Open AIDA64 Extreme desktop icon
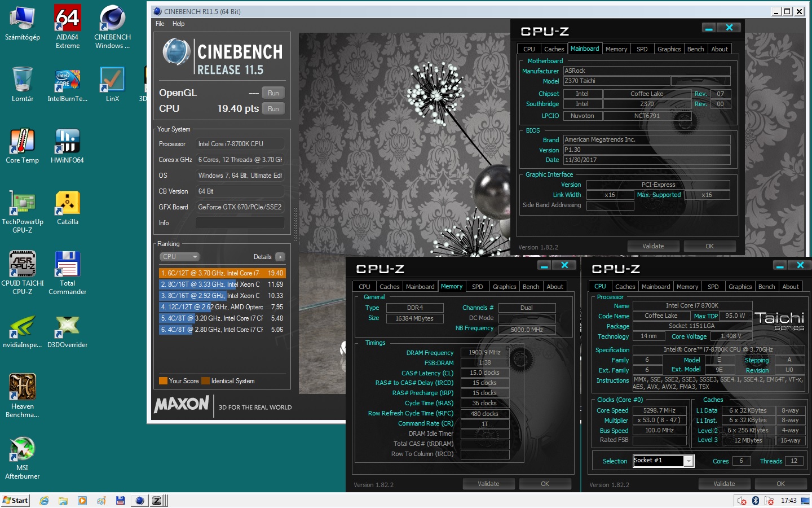 coord(67,27)
